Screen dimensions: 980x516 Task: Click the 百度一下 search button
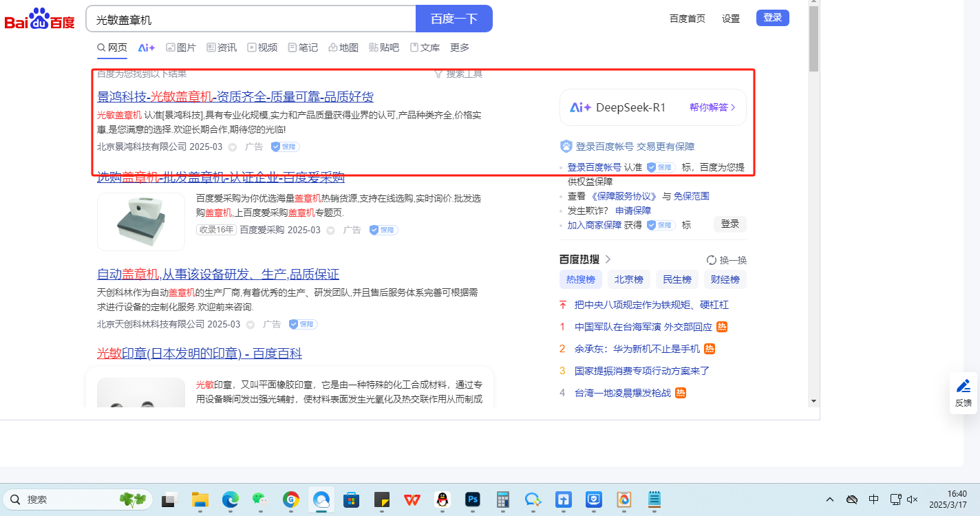tap(454, 19)
